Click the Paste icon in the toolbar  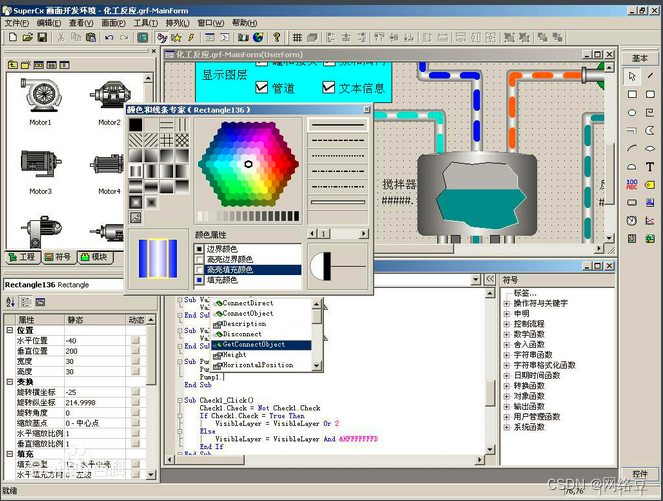click(92, 38)
